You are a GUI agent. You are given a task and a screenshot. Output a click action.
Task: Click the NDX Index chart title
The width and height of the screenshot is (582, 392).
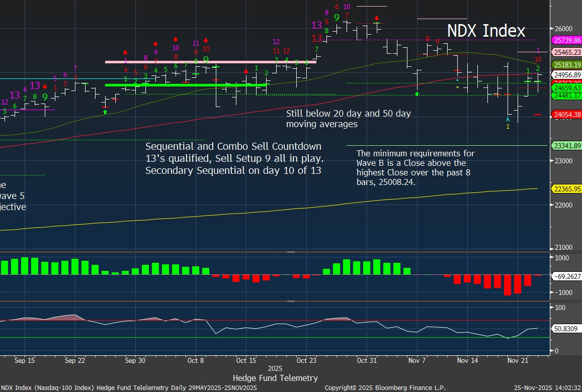(x=486, y=31)
